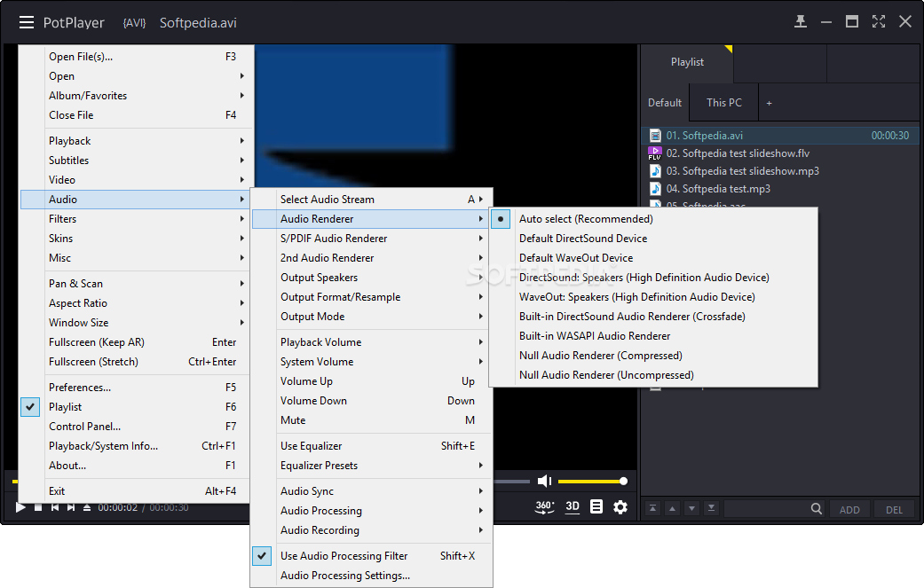The image size is (924, 588).
Task: Adjust the yellow volume slider
Action: click(592, 482)
